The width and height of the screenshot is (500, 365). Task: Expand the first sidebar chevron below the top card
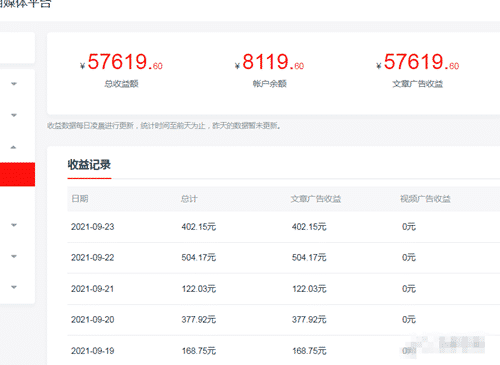(x=14, y=84)
